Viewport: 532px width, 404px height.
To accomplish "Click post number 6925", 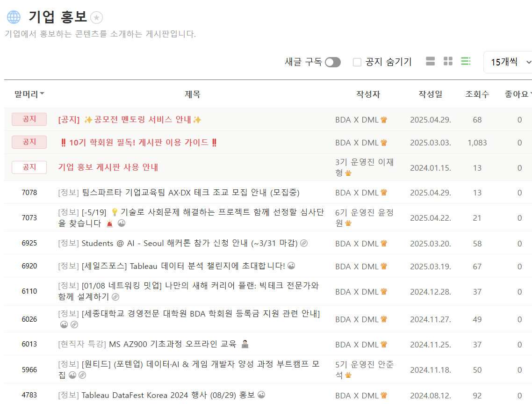I will 29,243.
